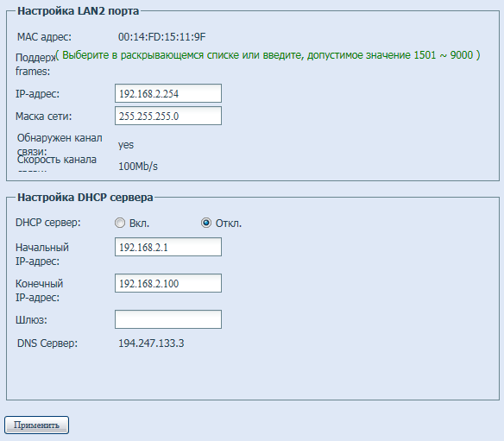Image resolution: width=504 pixels, height=441 pixels.
Task: Click the DHCP сервер: label
Action: [48, 223]
